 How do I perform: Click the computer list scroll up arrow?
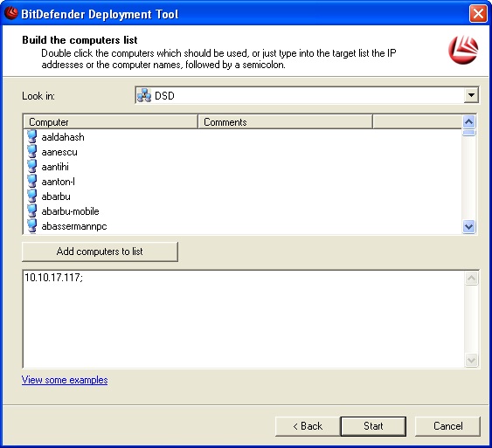pos(468,121)
